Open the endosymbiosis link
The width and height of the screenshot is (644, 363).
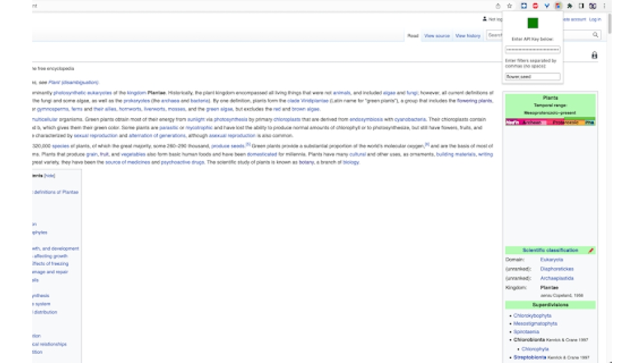click(x=366, y=119)
